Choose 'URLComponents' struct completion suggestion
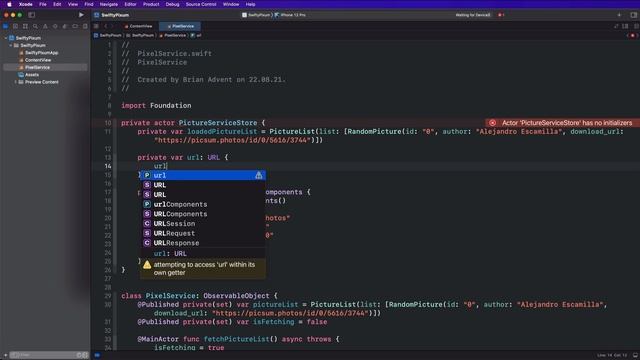Screen dimensions: 640x360 [x=203, y=214]
